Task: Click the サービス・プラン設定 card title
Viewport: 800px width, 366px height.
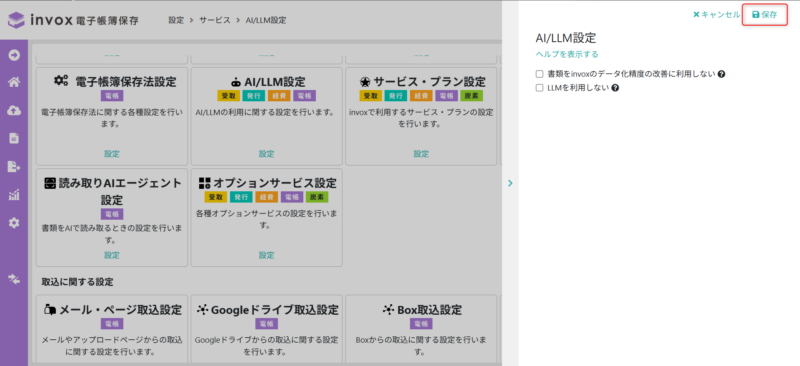Action: pos(430,82)
